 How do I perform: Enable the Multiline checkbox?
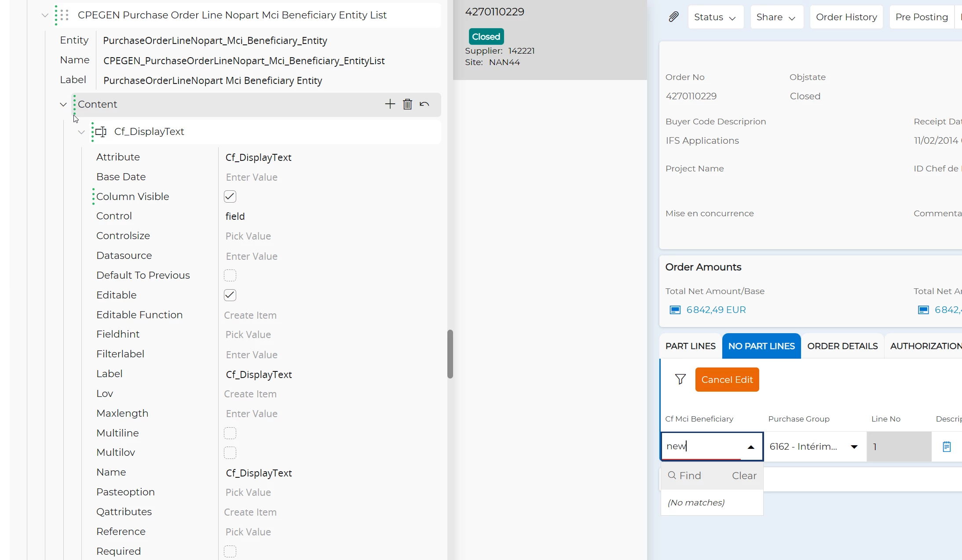(230, 433)
